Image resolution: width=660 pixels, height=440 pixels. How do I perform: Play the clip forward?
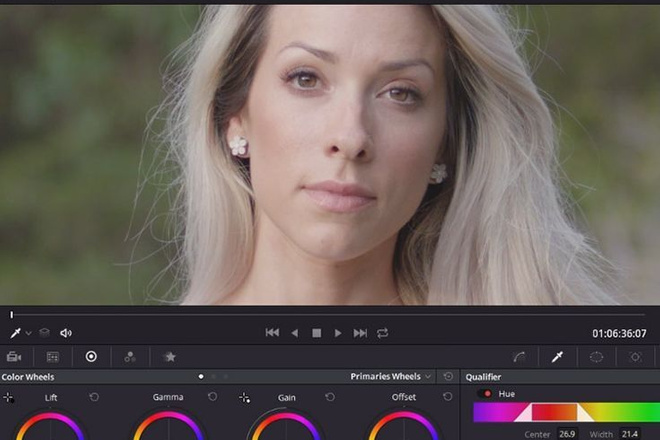tap(338, 333)
